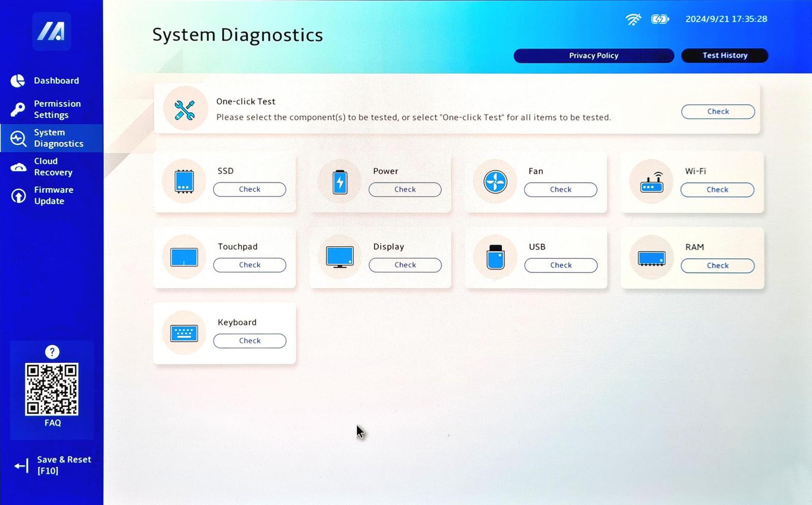This screenshot has height=505, width=812.
Task: Click the RAM label text
Action: click(x=695, y=247)
